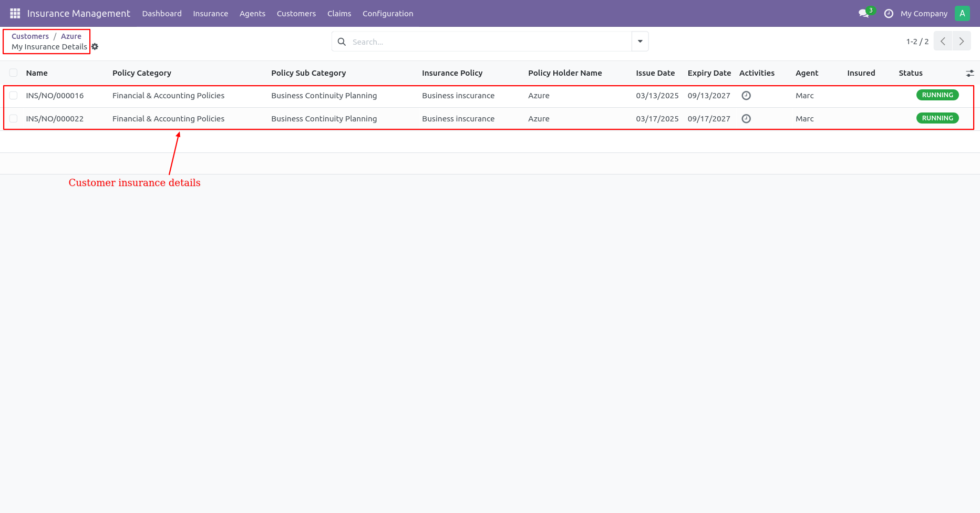Open record INS/NO/000016
980x513 pixels.
click(x=55, y=96)
